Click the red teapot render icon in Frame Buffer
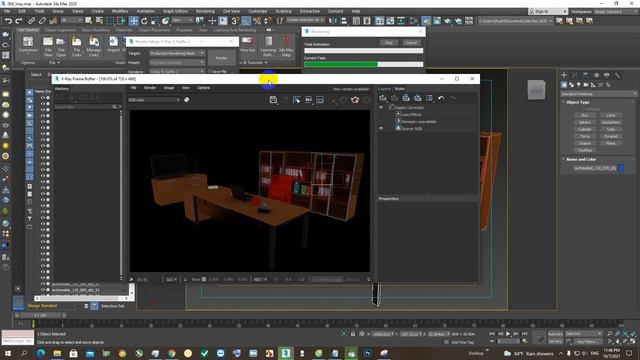The height and width of the screenshot is (360, 640). [355, 100]
